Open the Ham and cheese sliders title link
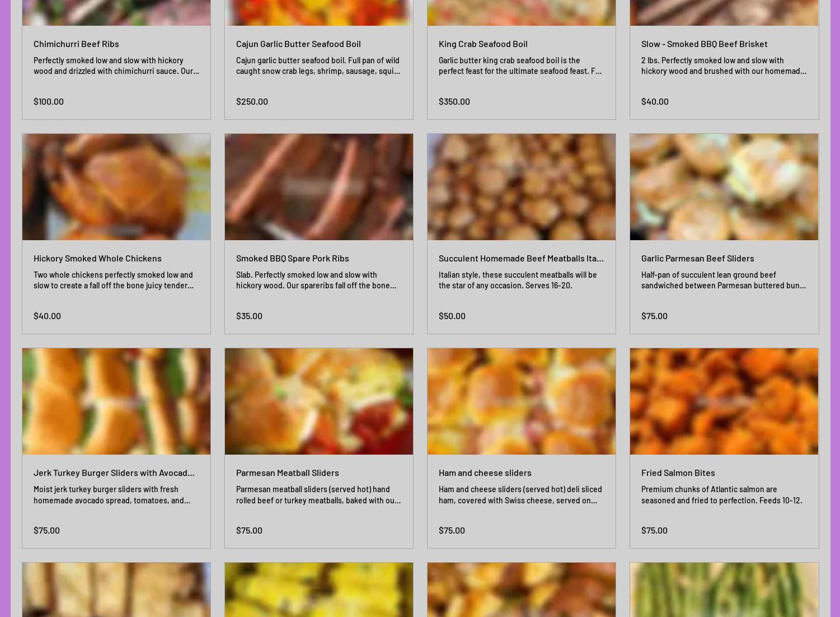This screenshot has height=617, width=840. pos(485,473)
